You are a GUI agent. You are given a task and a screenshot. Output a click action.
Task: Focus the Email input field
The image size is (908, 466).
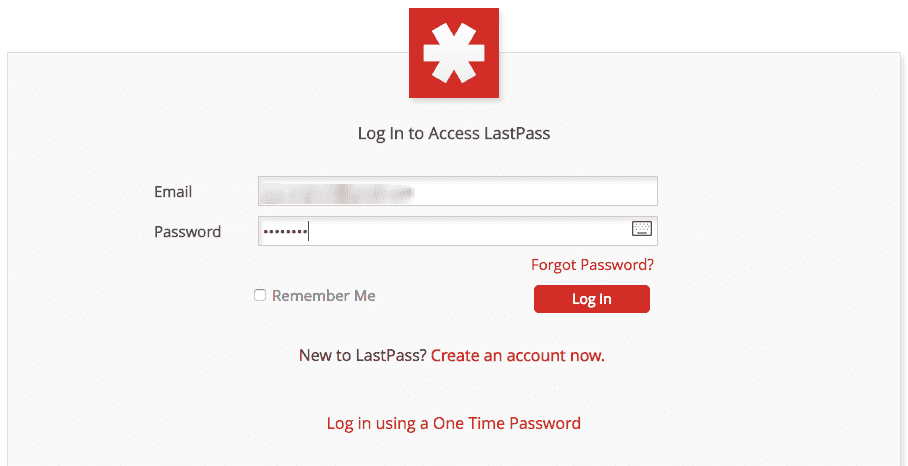(x=457, y=191)
